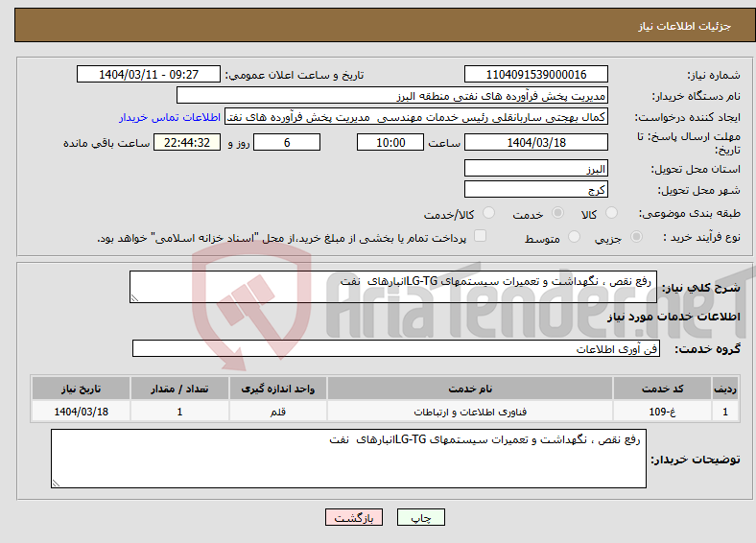Click the remaining time field 22:44:32
This screenshot has width=756, height=543.
click(187, 142)
